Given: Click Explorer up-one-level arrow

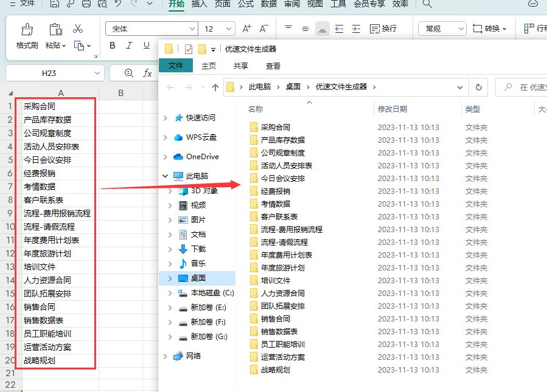Looking at the screenshot, I should pyautogui.click(x=215, y=88).
